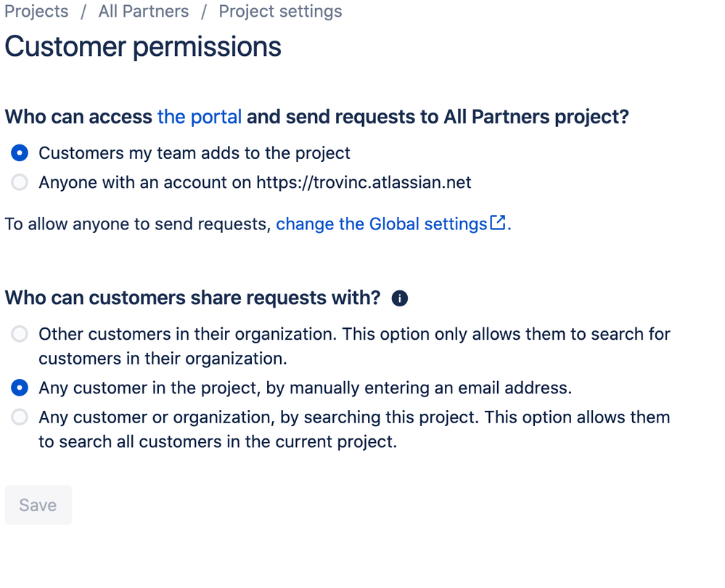Click 'customers in their organization' description text

[163, 359]
